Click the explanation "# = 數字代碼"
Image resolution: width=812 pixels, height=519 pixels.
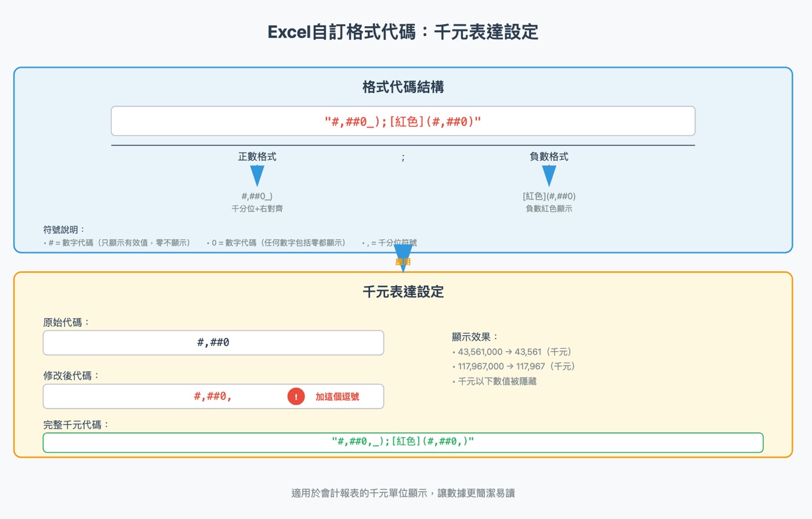point(117,243)
